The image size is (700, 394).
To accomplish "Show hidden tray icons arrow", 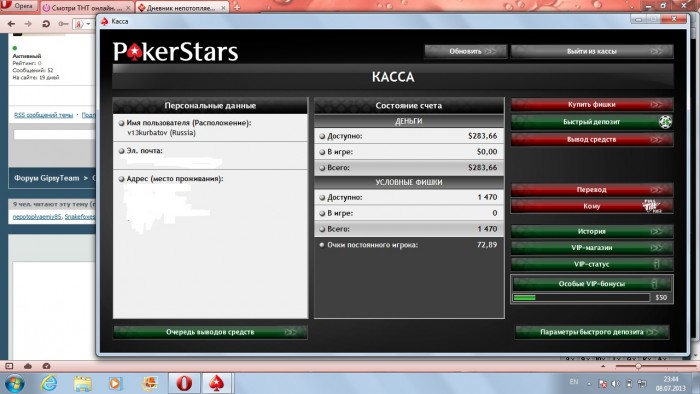I will tap(589, 384).
